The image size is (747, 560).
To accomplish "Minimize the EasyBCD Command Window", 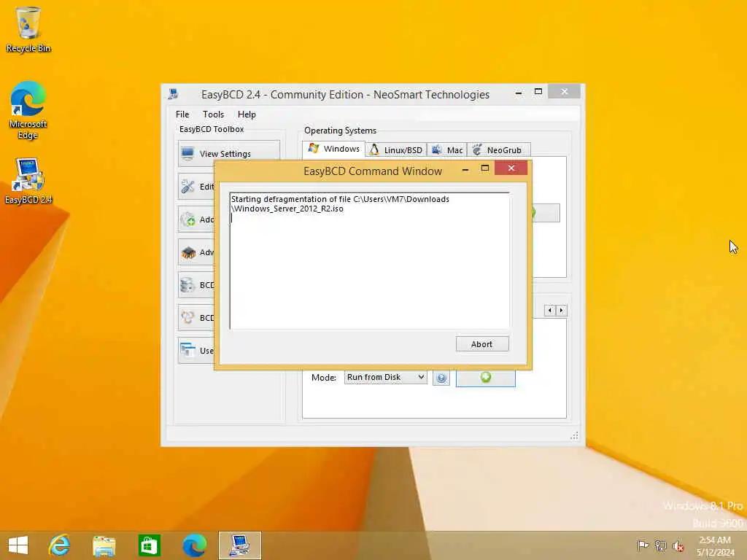I will 465,169.
